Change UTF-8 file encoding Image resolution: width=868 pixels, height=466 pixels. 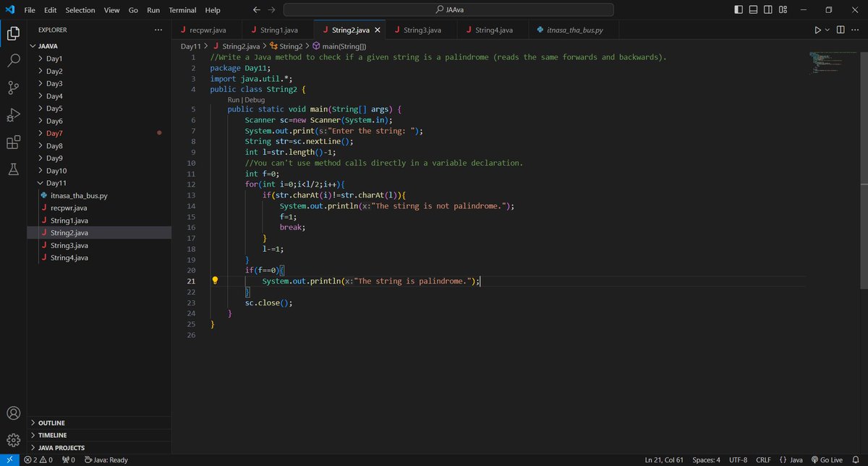coord(739,459)
